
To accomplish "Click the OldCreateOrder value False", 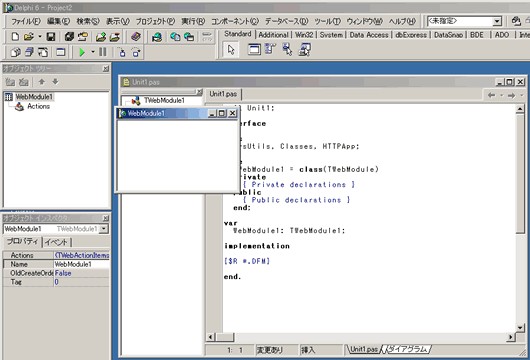I will click(x=82, y=273).
